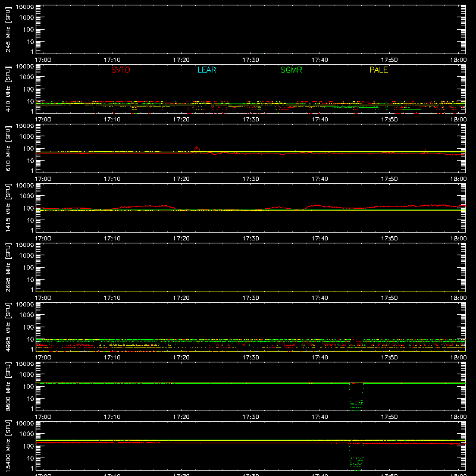
Task: Click the green dropout dots in 8800 MHz panel
Action: point(356,397)
